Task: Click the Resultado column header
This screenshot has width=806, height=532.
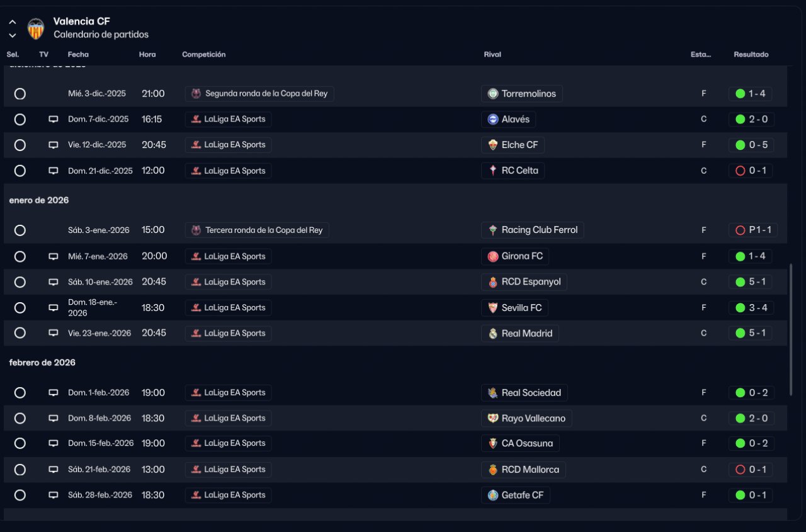Action: 751,55
